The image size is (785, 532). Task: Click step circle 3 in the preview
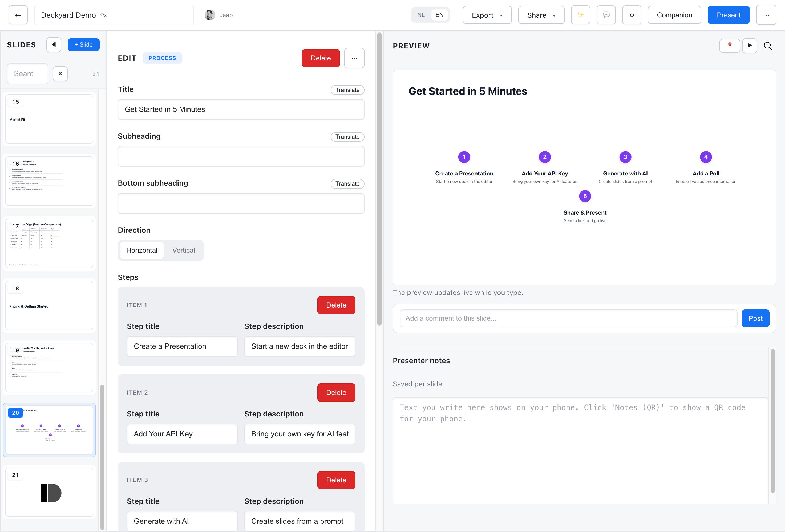(x=625, y=157)
